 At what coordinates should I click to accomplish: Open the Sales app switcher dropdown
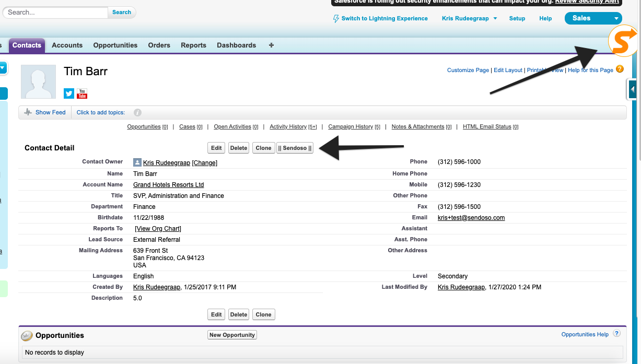point(616,18)
